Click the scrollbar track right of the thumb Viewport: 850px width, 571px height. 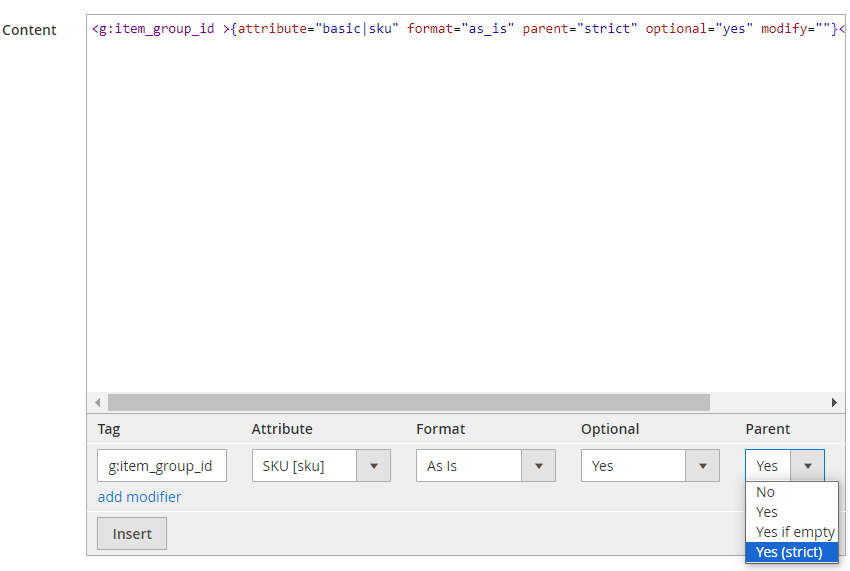click(768, 402)
